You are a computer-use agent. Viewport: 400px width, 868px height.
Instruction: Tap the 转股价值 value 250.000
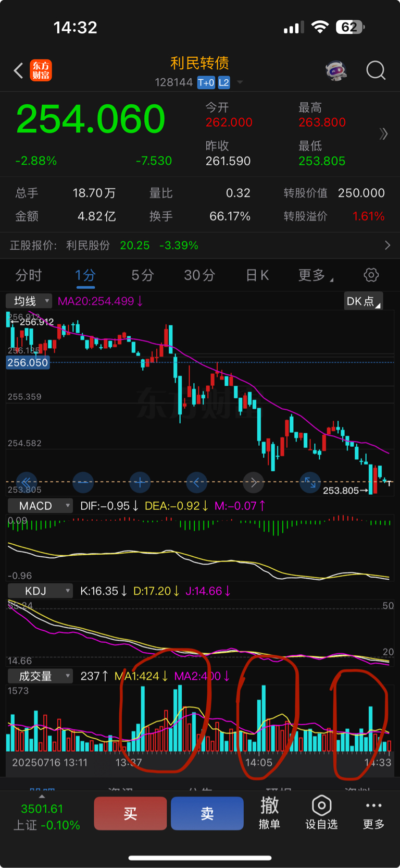[361, 193]
